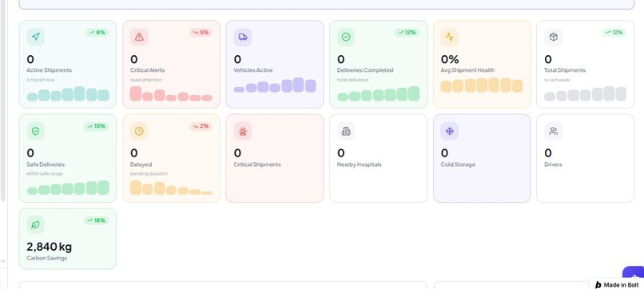Click the 'within safe range' subtitle
This screenshot has height=289, width=644.
click(45, 174)
